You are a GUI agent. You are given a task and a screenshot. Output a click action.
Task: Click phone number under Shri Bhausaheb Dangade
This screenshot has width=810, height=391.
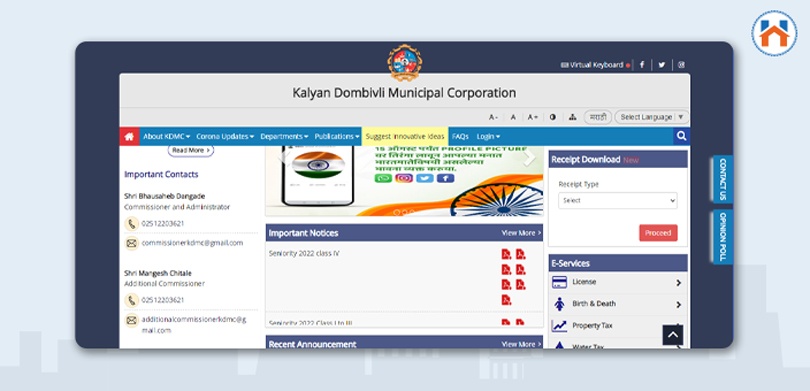point(163,224)
